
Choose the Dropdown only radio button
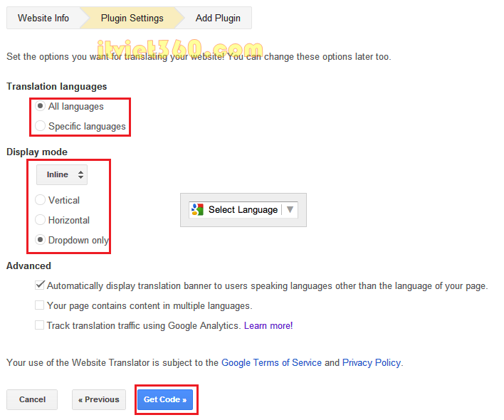40,240
